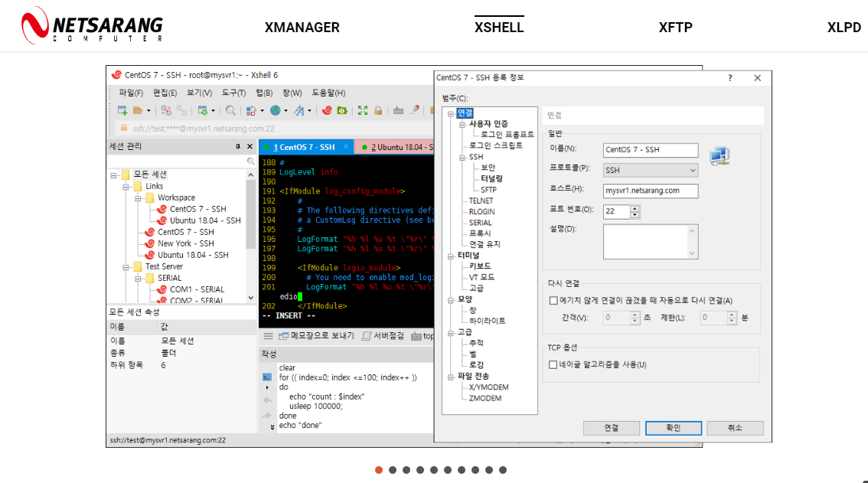The height and width of the screenshot is (483, 868).
Task: Click the 서버점검 quick command button
Action: pos(383,336)
